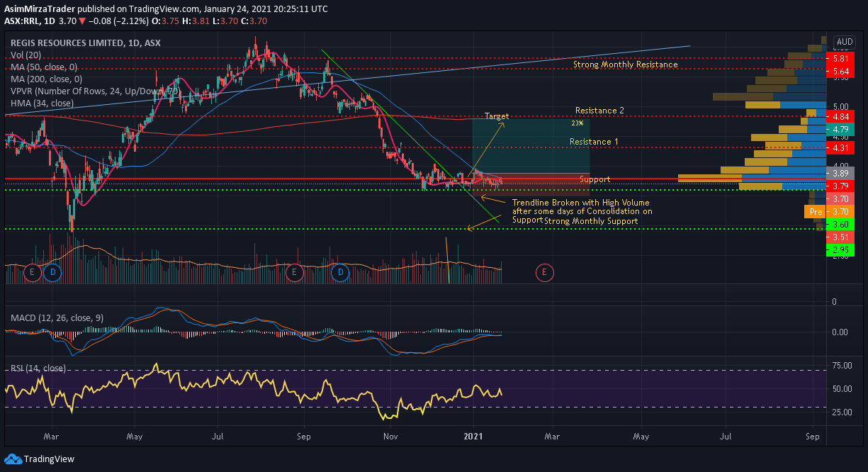Select the 'Resistance 1' annotation

pos(594,142)
